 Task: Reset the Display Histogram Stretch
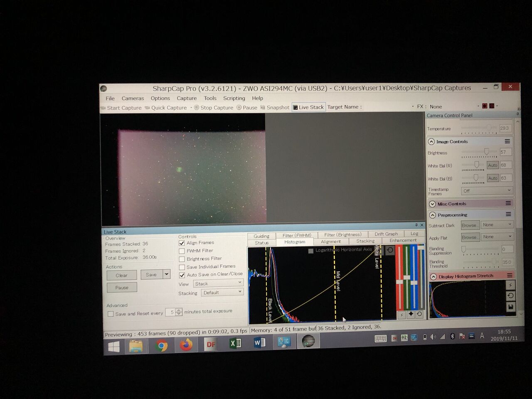coord(510,296)
